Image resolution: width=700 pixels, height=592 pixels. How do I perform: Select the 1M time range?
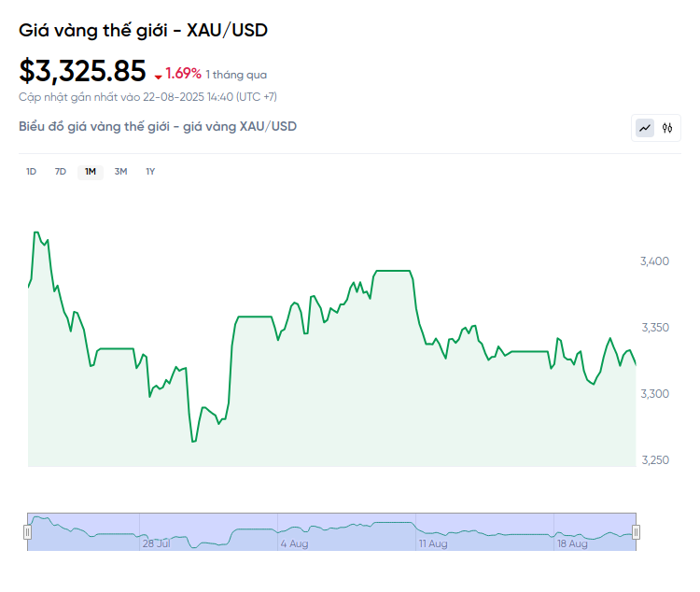(91, 172)
